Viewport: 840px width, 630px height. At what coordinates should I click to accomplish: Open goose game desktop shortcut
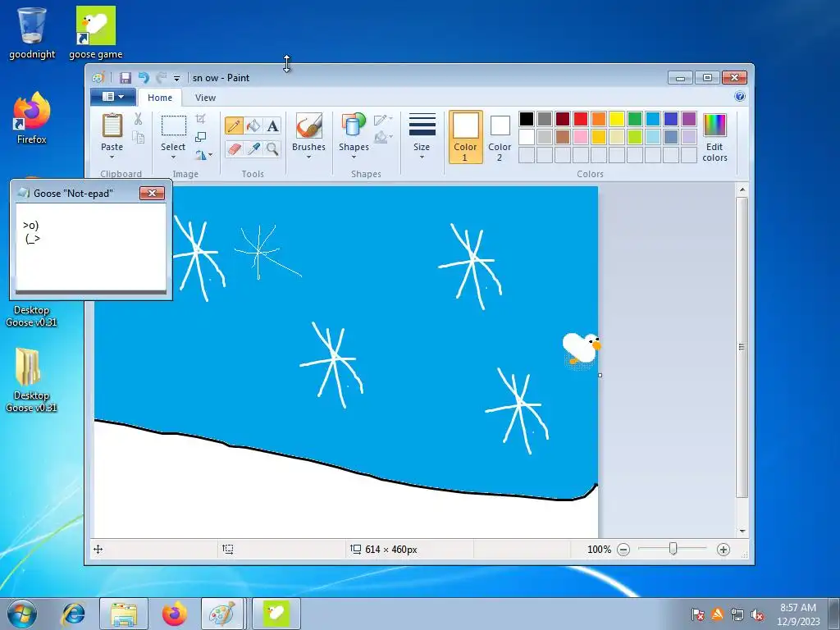[96, 33]
